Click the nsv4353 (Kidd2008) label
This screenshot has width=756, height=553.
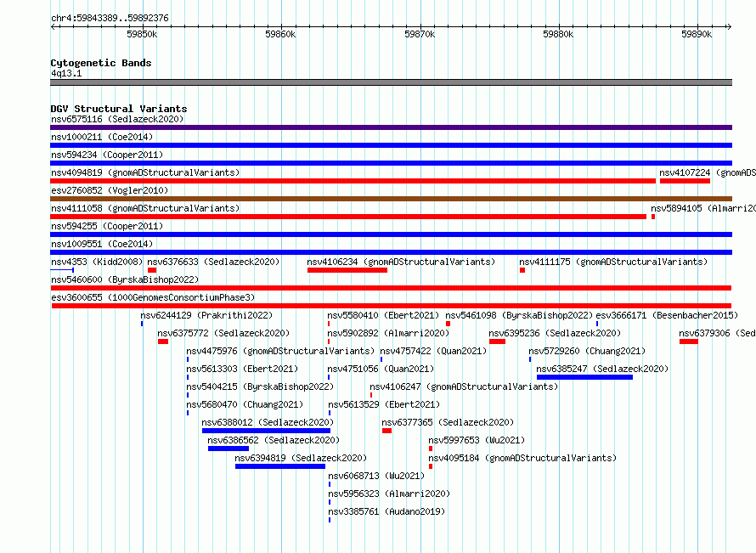pos(97,262)
